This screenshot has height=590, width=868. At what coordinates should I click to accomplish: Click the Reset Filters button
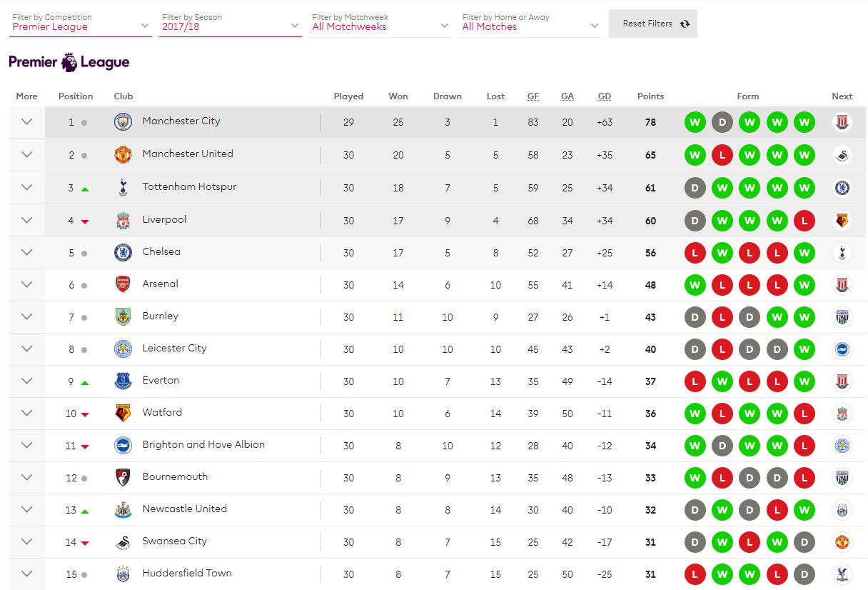[652, 24]
